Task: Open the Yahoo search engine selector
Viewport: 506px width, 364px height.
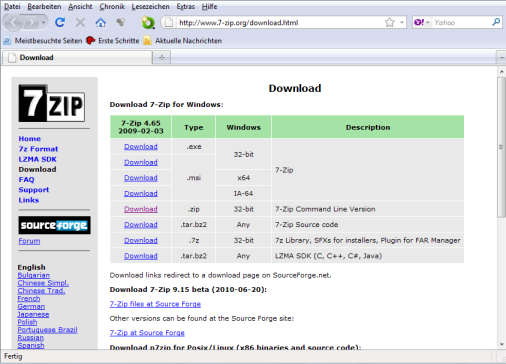Action: pos(422,22)
